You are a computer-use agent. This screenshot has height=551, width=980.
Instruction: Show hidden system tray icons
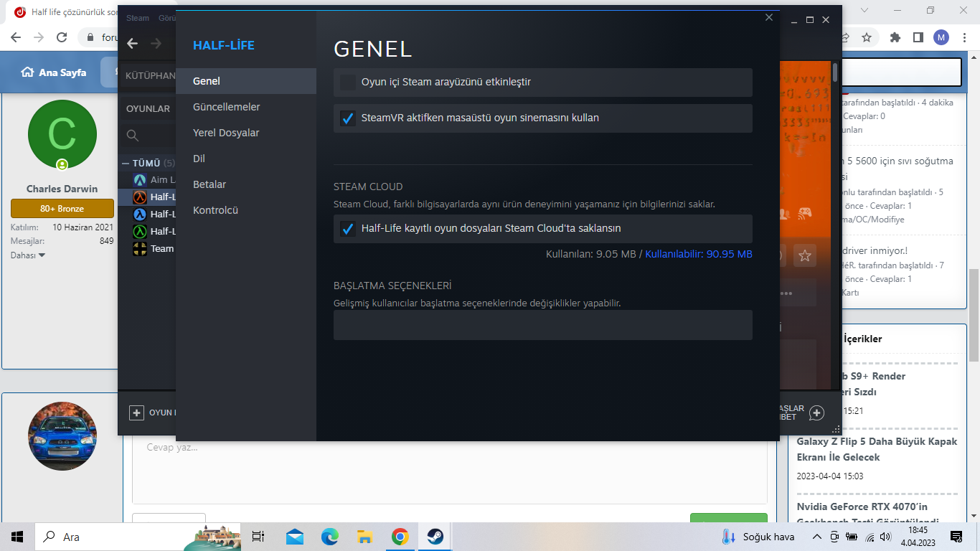tap(816, 537)
